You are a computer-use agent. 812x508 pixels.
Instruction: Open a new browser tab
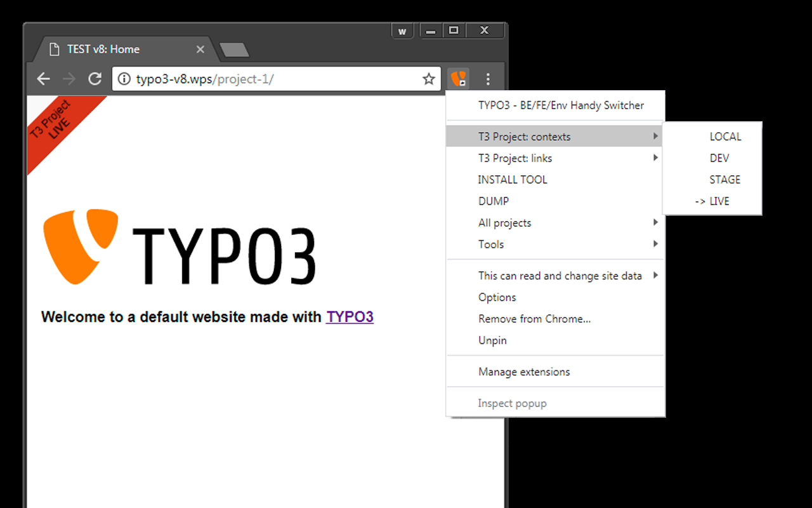234,48
